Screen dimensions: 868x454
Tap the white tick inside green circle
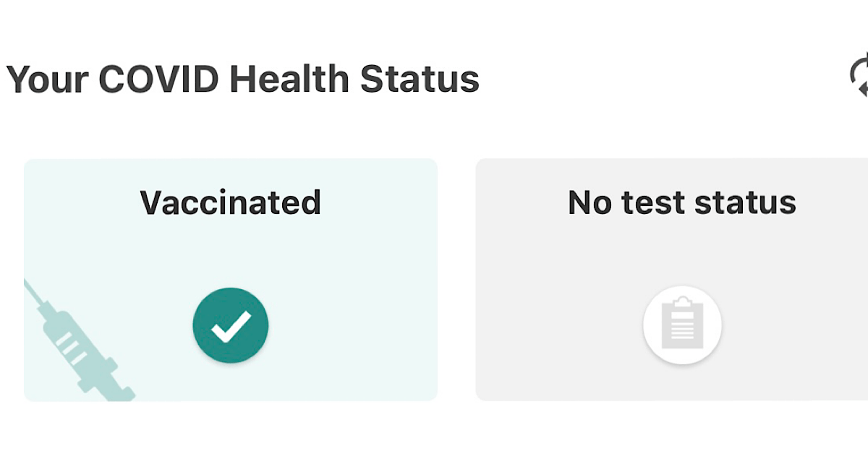(x=231, y=326)
